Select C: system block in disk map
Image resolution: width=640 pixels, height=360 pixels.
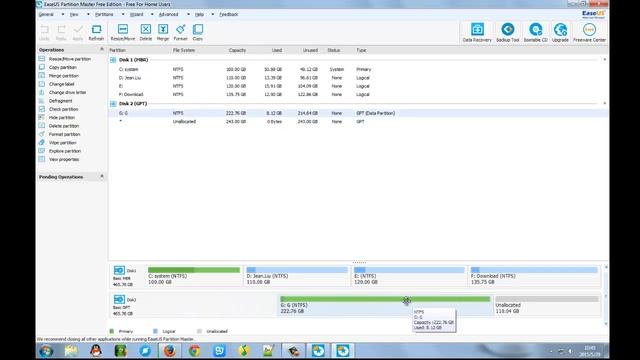point(194,276)
